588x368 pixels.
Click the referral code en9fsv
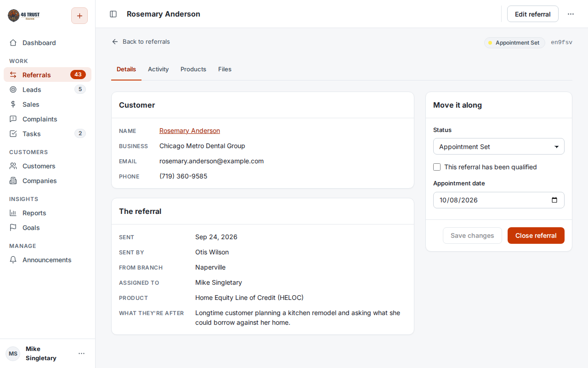pyautogui.click(x=561, y=42)
